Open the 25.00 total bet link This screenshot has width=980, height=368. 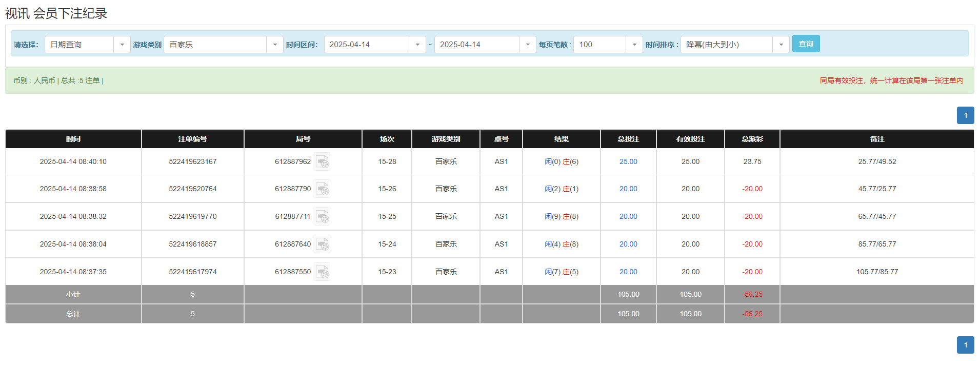pos(628,162)
